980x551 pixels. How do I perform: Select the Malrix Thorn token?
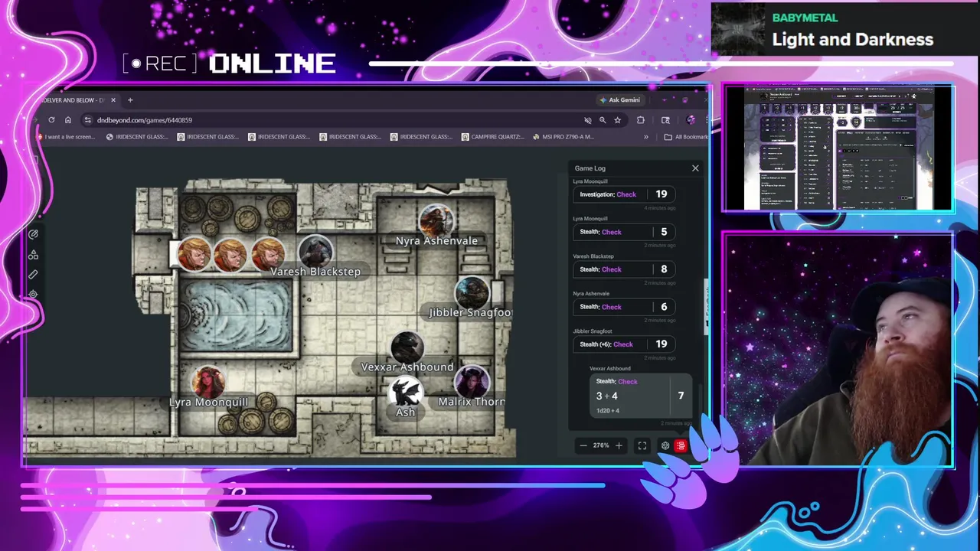(x=472, y=381)
